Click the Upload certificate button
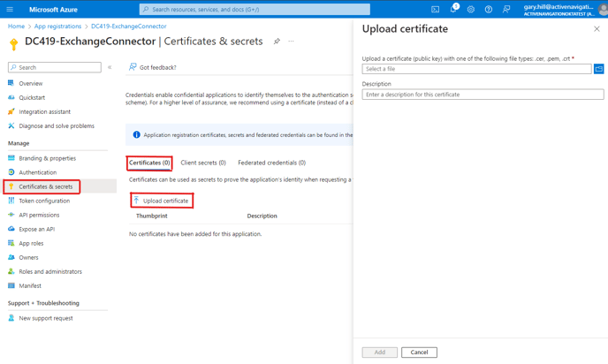608x364 pixels. click(162, 201)
